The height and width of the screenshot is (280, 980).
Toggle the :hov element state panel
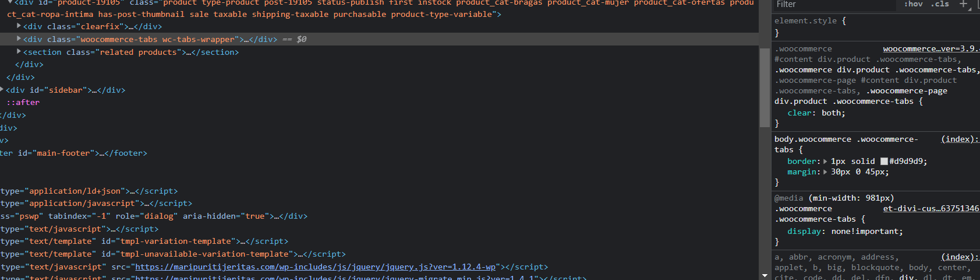pyautogui.click(x=913, y=3)
